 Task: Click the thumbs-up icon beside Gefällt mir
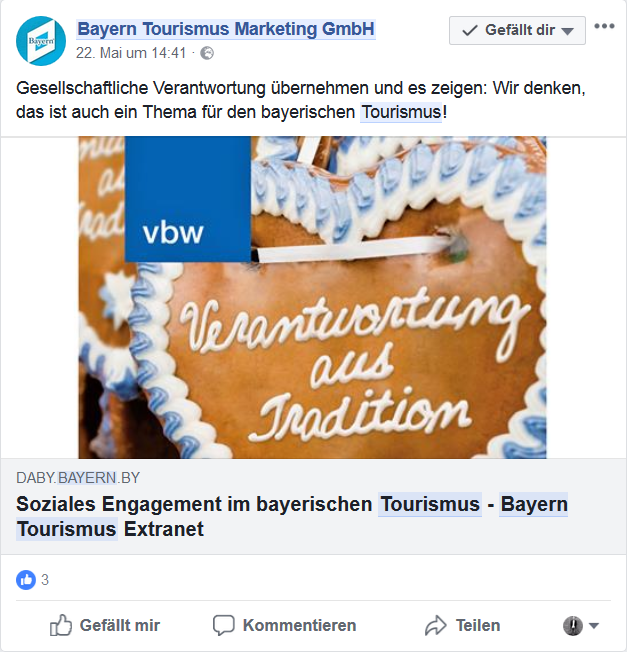coord(61,625)
